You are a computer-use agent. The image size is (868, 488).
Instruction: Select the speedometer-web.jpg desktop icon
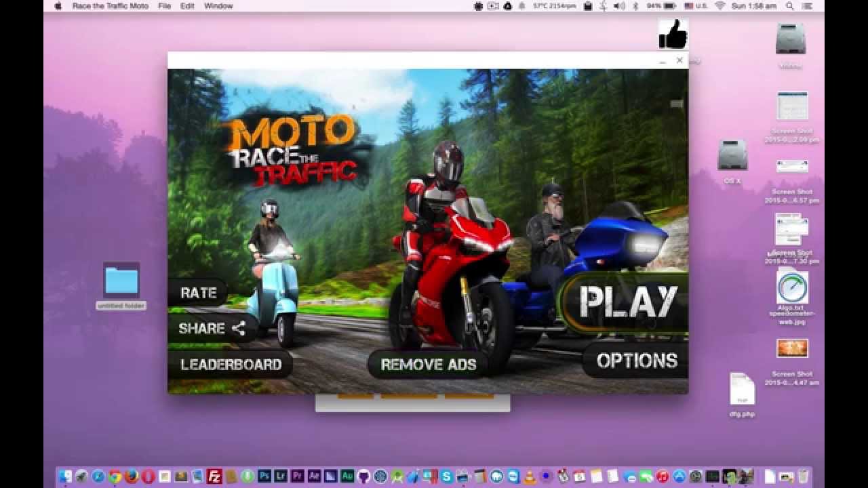[x=792, y=287]
